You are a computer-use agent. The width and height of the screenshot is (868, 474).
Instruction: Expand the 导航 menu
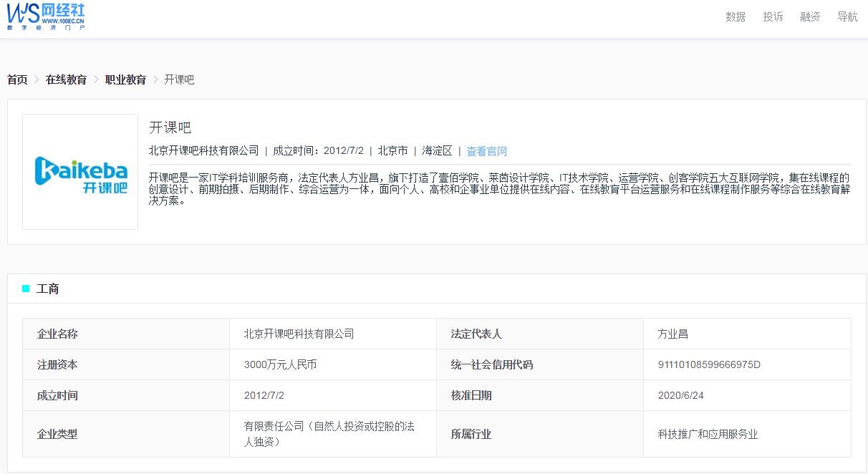[847, 16]
